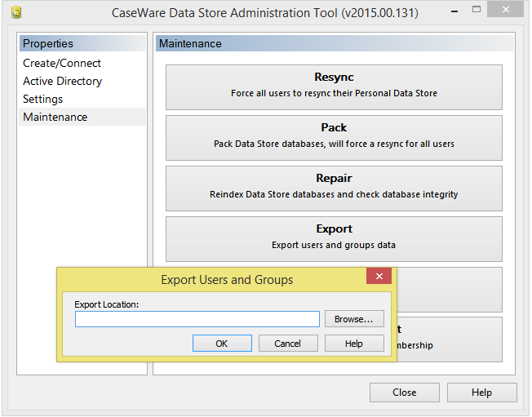Click the CaseWare app icon in title bar

pos(16,13)
